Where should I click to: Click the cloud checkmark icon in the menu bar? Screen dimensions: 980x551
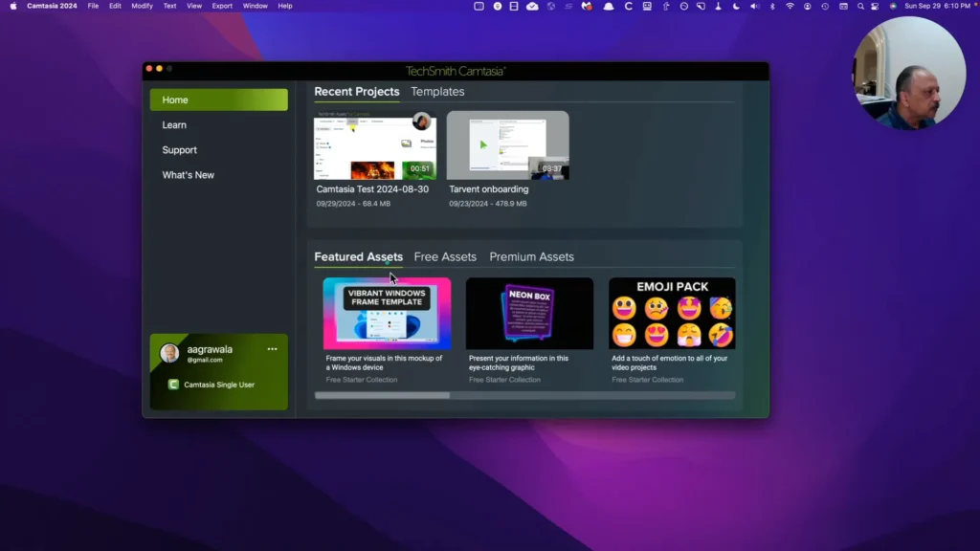(x=532, y=6)
